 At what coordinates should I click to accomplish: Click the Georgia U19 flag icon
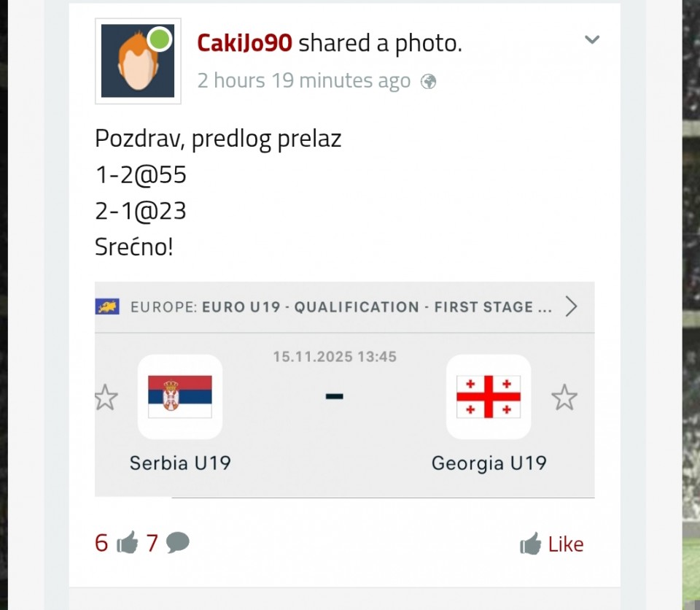coord(488,396)
